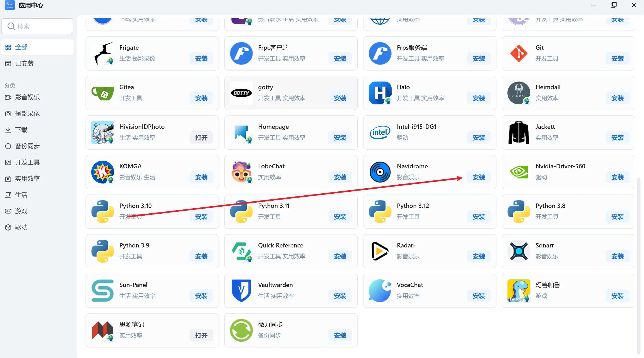Select the 幻兽帕鲁 game icon
This screenshot has height=358, width=644.
tap(519, 291)
